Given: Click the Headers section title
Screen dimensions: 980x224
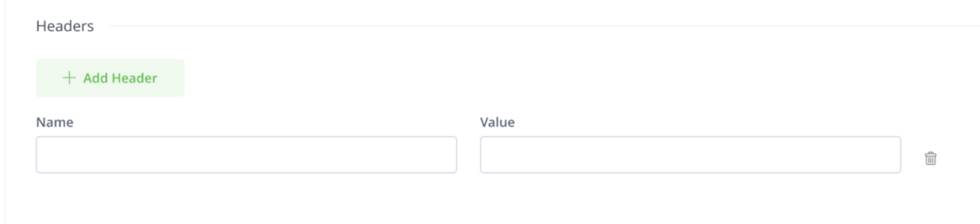Looking at the screenshot, I should (x=65, y=26).
